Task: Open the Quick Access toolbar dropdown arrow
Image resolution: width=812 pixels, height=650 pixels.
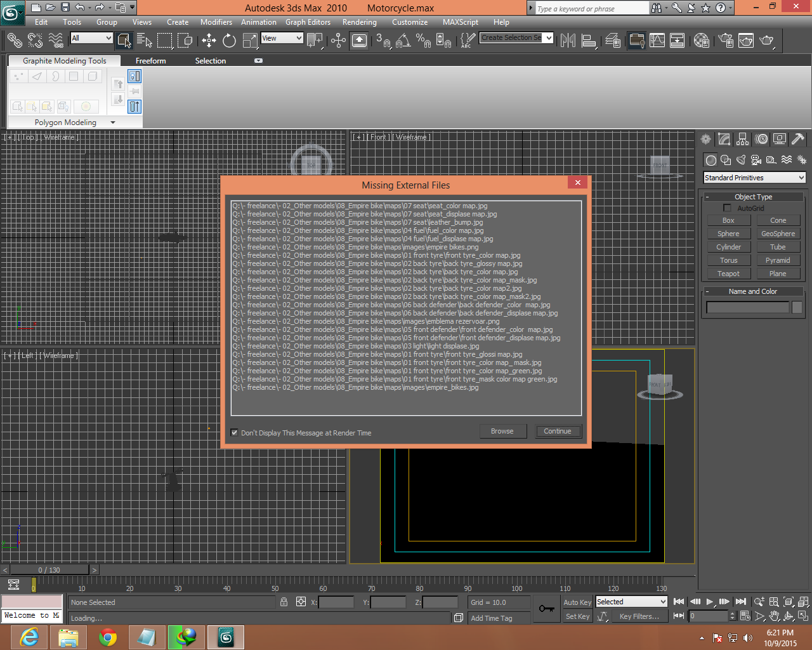Action: pos(133,8)
